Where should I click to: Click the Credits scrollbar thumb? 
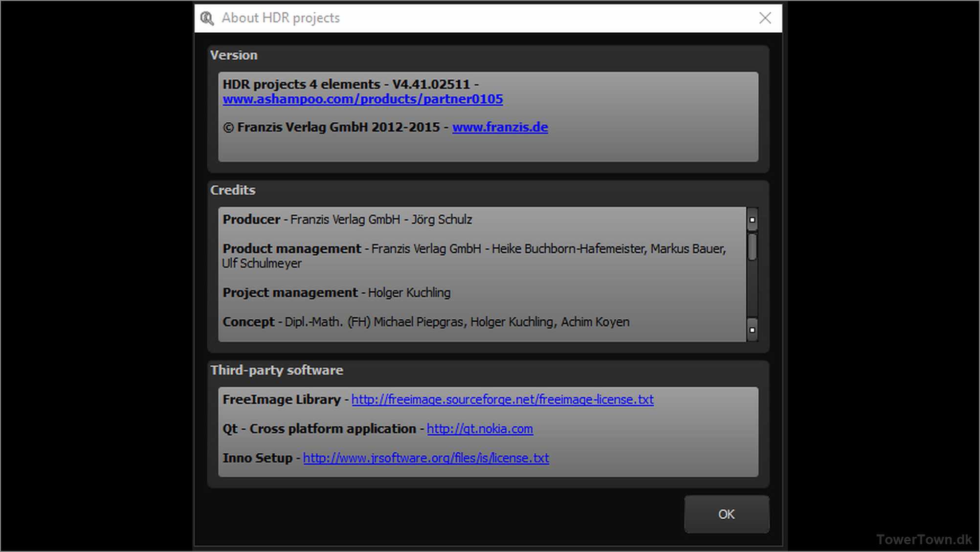pos(752,247)
